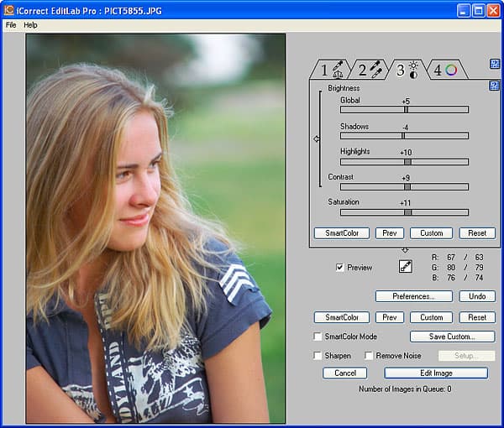Select tab 3 brightness and contrast
The height and width of the screenshot is (428, 504).
[407, 70]
